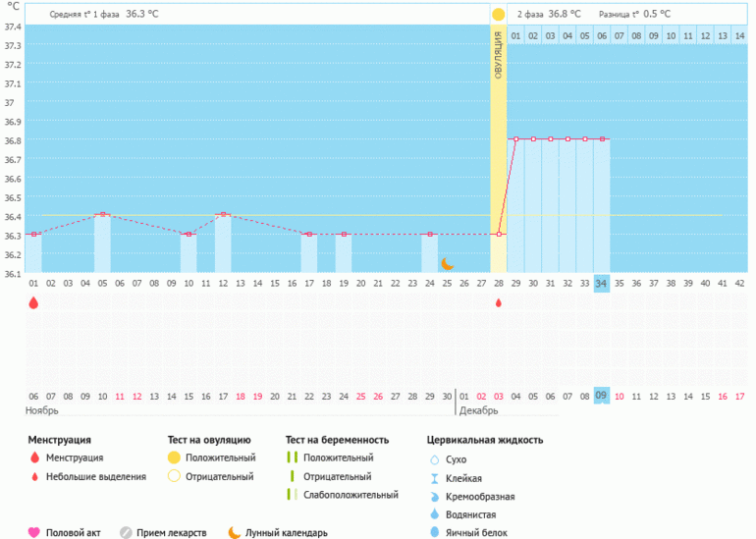Click the Водянистая legend label
Viewport: 756px width, 539px height.
[x=470, y=514]
